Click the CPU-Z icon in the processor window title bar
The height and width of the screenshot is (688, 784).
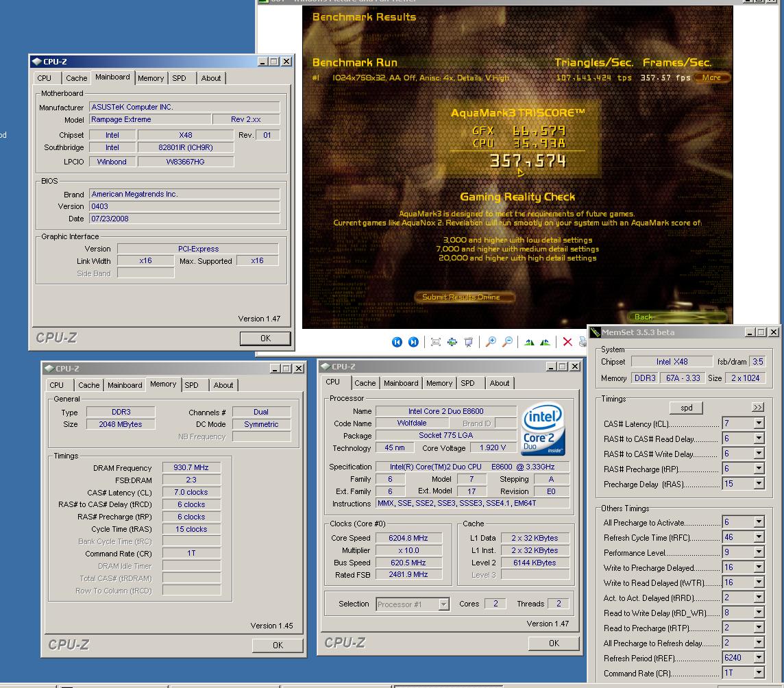[x=326, y=367]
